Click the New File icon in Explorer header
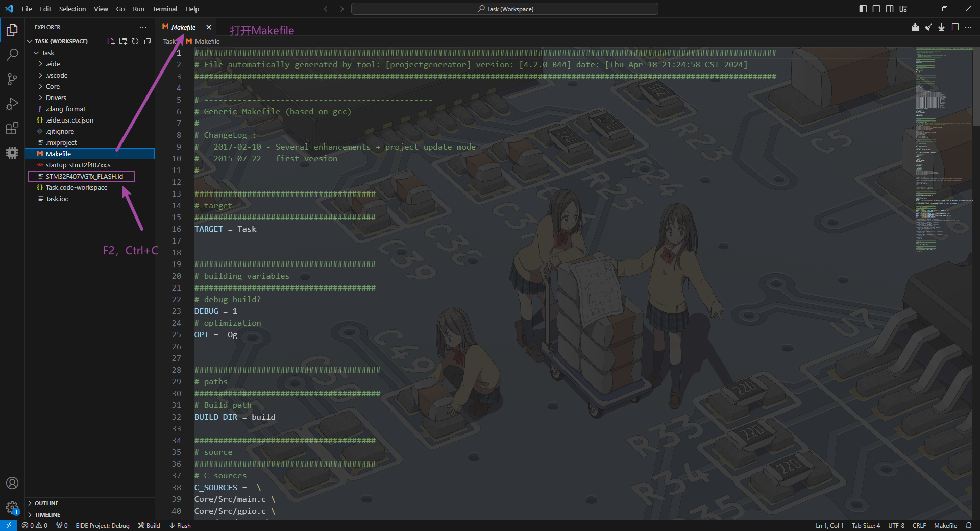 click(110, 41)
